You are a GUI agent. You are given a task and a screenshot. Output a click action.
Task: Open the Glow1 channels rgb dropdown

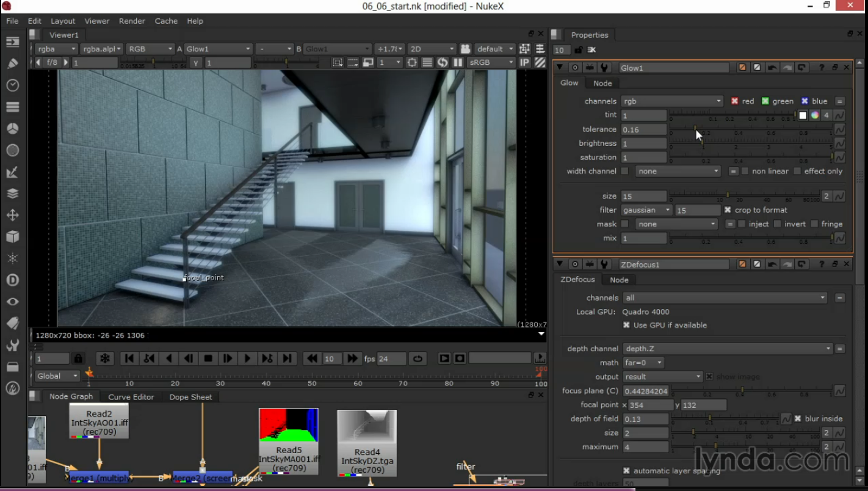(671, 101)
